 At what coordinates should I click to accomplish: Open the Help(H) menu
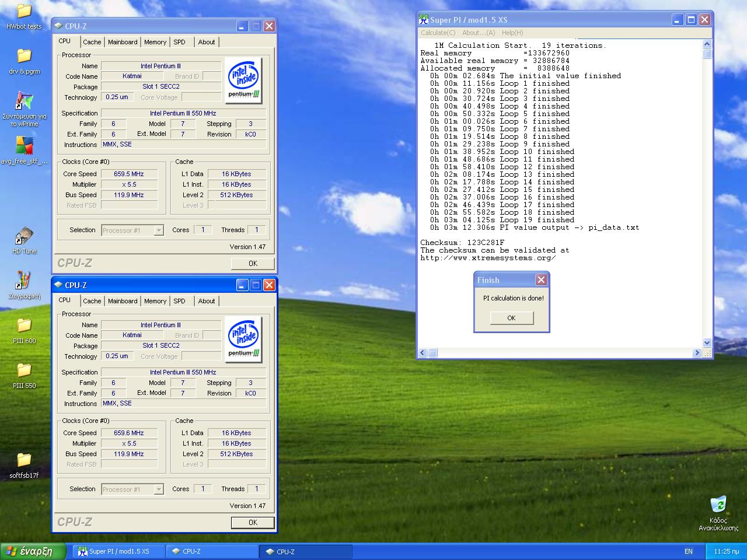(x=512, y=33)
